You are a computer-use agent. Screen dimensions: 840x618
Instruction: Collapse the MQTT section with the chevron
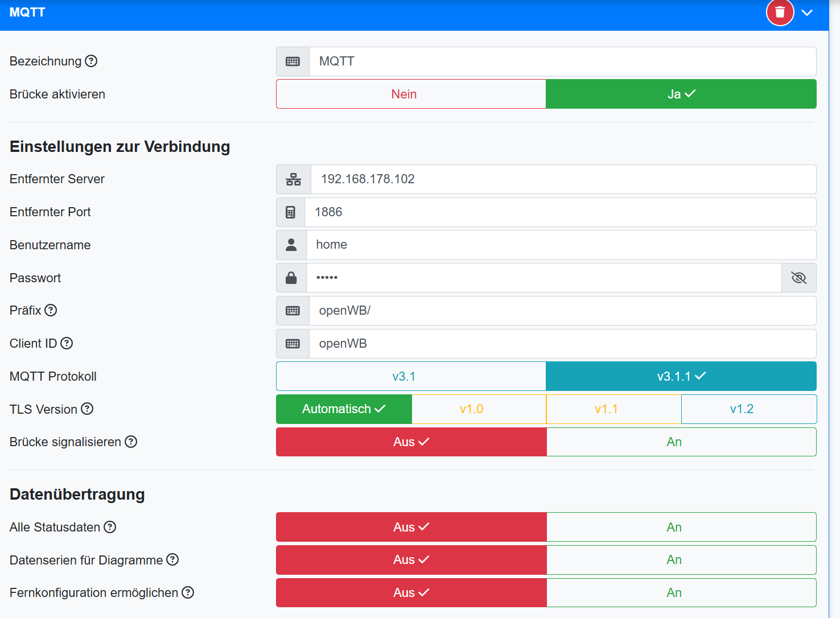(x=808, y=12)
